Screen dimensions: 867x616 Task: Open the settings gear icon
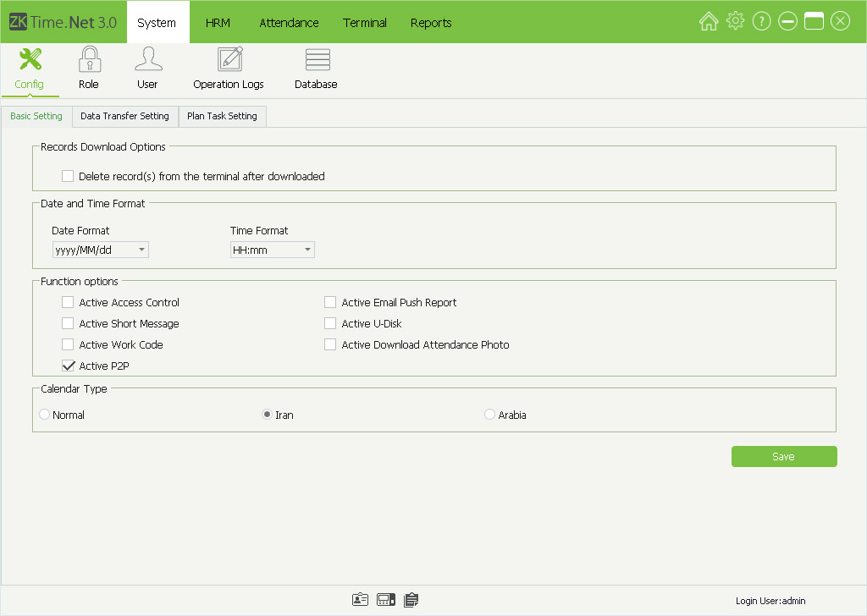tap(735, 22)
